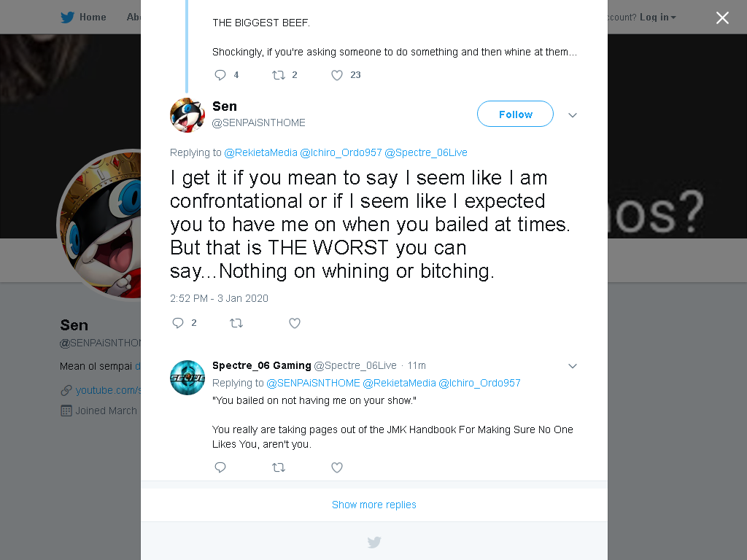
Task: Retweet the Spectre_06 Gaming reply
Action: point(279,467)
